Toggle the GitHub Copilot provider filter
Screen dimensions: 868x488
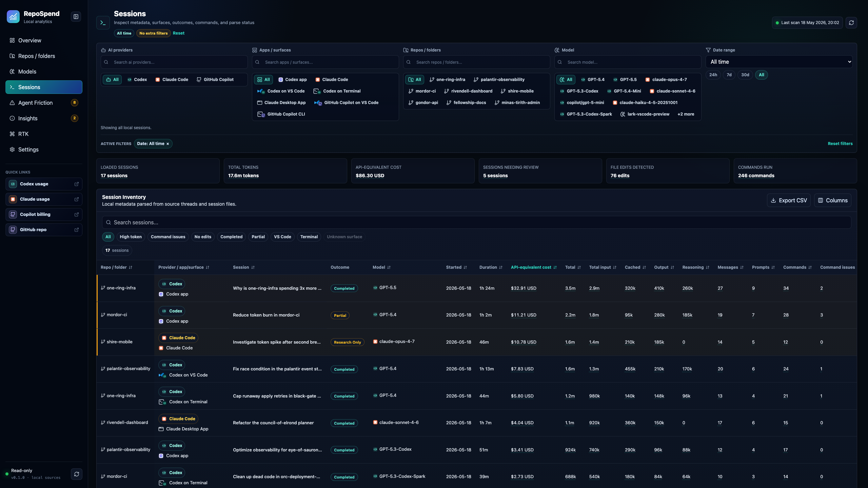pyautogui.click(x=215, y=80)
